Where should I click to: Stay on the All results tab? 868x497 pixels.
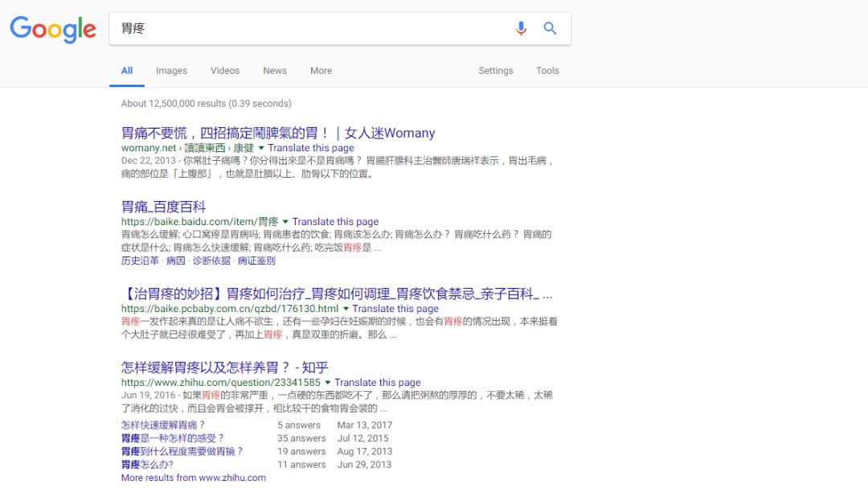click(x=126, y=71)
